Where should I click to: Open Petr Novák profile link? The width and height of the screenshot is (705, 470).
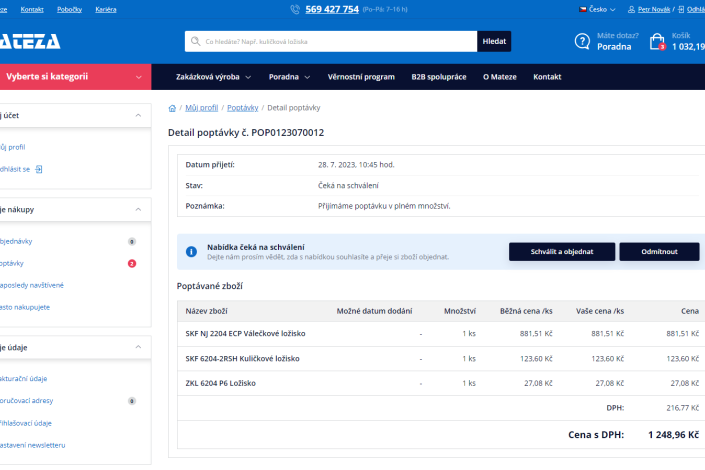(654, 9)
